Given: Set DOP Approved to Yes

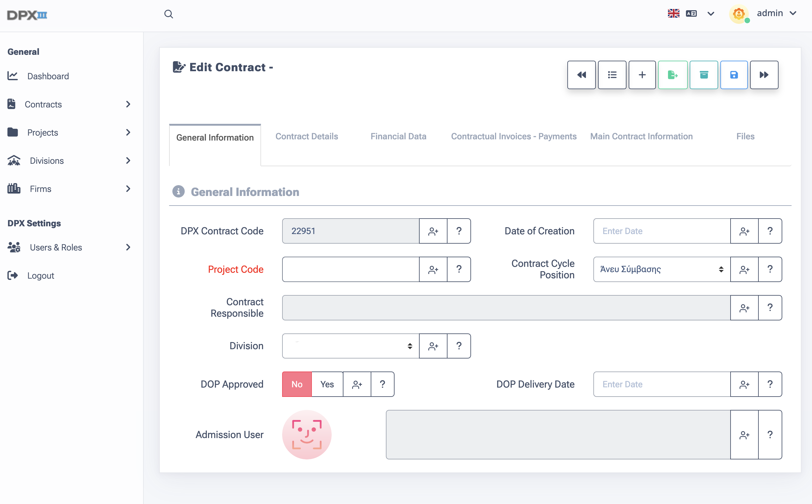Looking at the screenshot, I should point(327,384).
